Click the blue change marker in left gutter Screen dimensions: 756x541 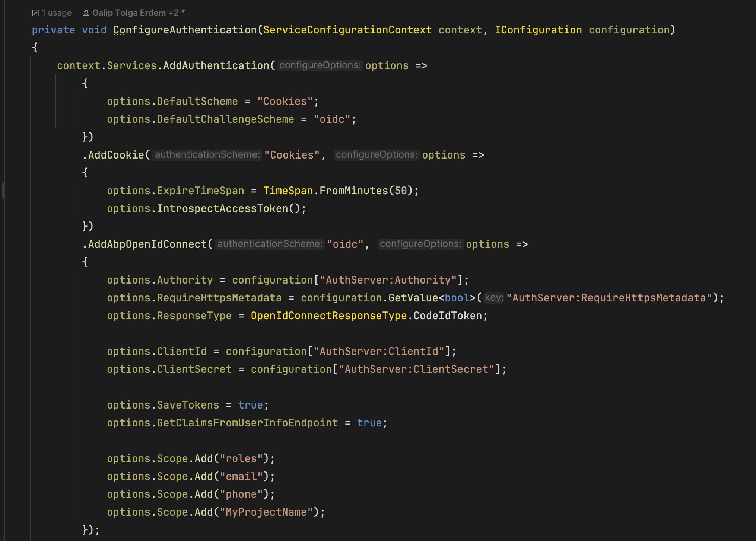point(3,191)
